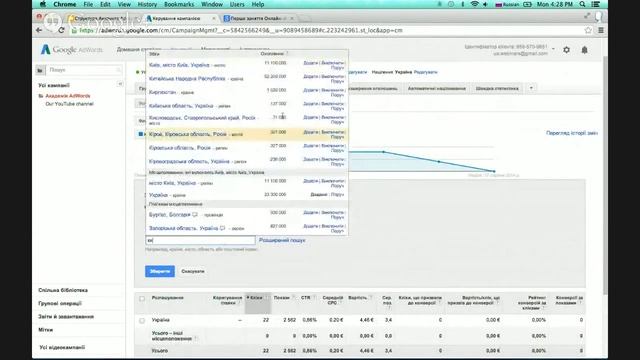Open the Bookmarks menu
640x360 pixels.
tap(179, 4)
